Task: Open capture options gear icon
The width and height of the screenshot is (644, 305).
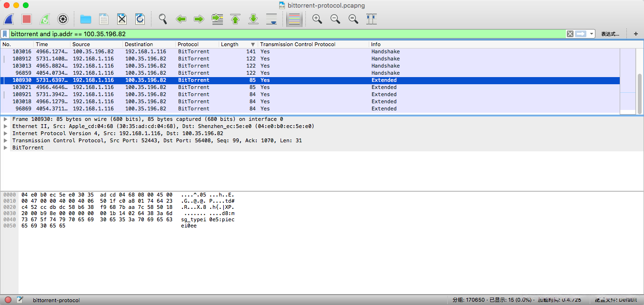Action: point(63,20)
